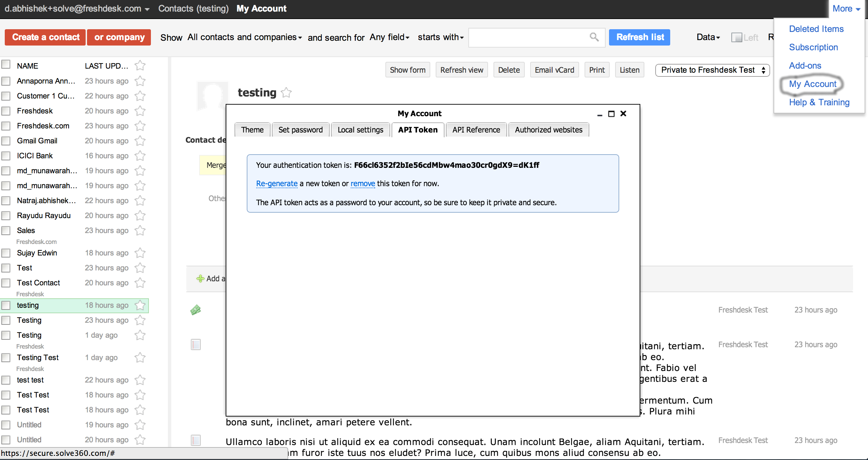Viewport: 868px width, 460px height.
Task: Check the ICICI Bank checkbox
Action: [x=6, y=156]
